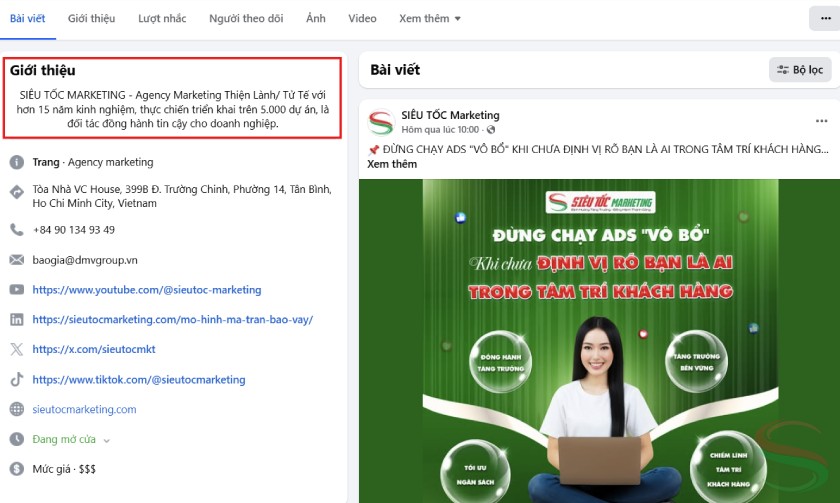This screenshot has height=503, width=840.
Task: Open the tiktok.com/@sieutocmarketing link
Action: (139, 380)
